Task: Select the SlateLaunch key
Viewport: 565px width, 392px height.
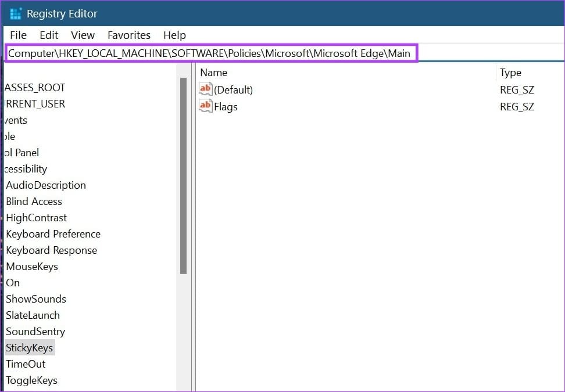Action: (x=33, y=315)
